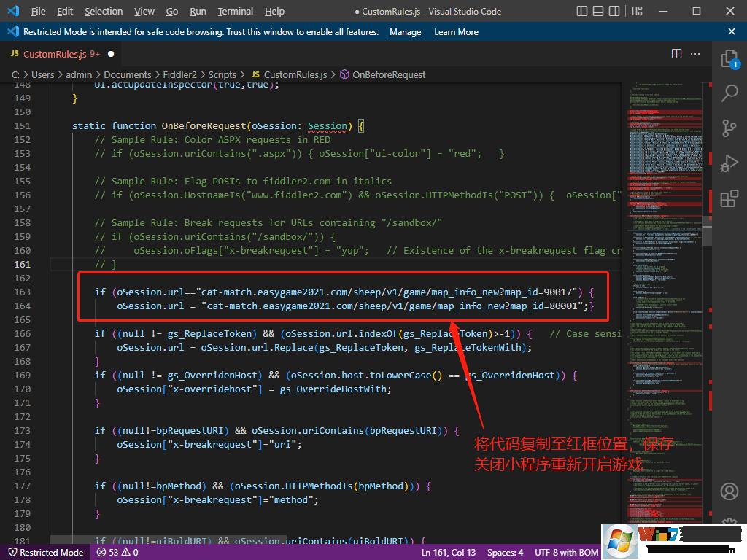The height and width of the screenshot is (560, 747).
Task: Open the Terminal menu
Action: click(235, 11)
